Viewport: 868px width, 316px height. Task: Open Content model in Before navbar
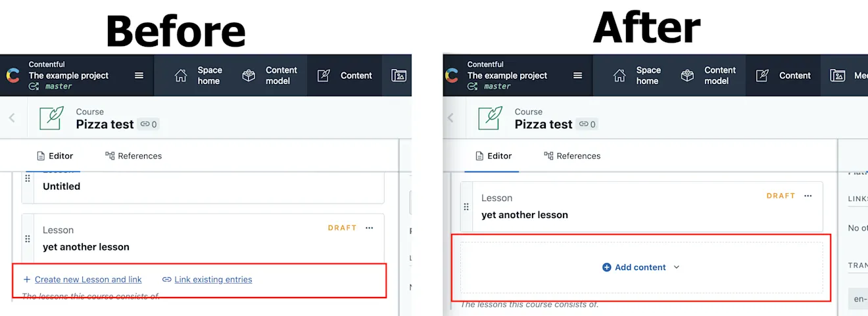coord(270,76)
